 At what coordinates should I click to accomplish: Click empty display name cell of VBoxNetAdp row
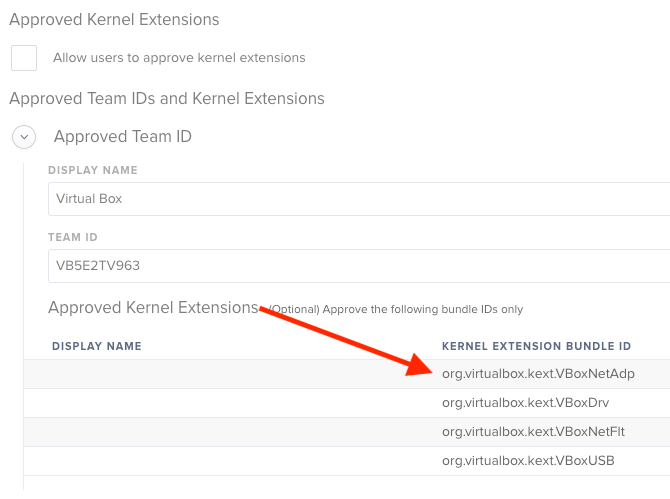[x=231, y=374]
